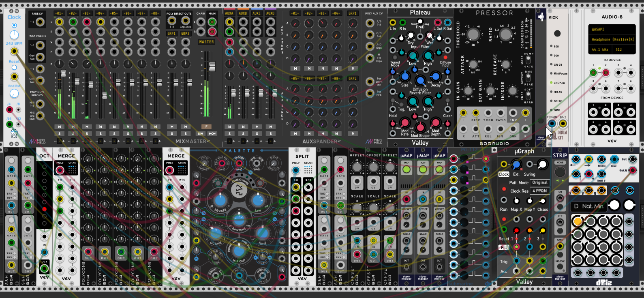Click the Plateau L In jack
Viewport: 644px width, 298px height.
[393, 22]
